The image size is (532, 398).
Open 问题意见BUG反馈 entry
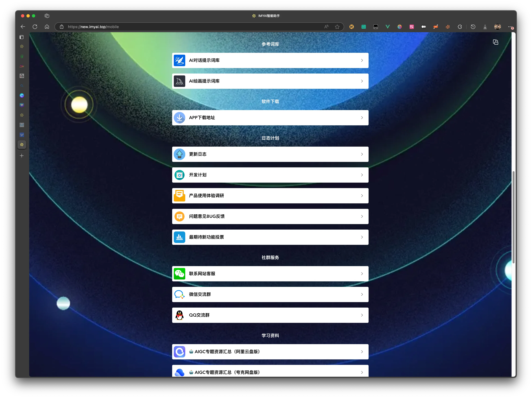pyautogui.click(x=270, y=216)
